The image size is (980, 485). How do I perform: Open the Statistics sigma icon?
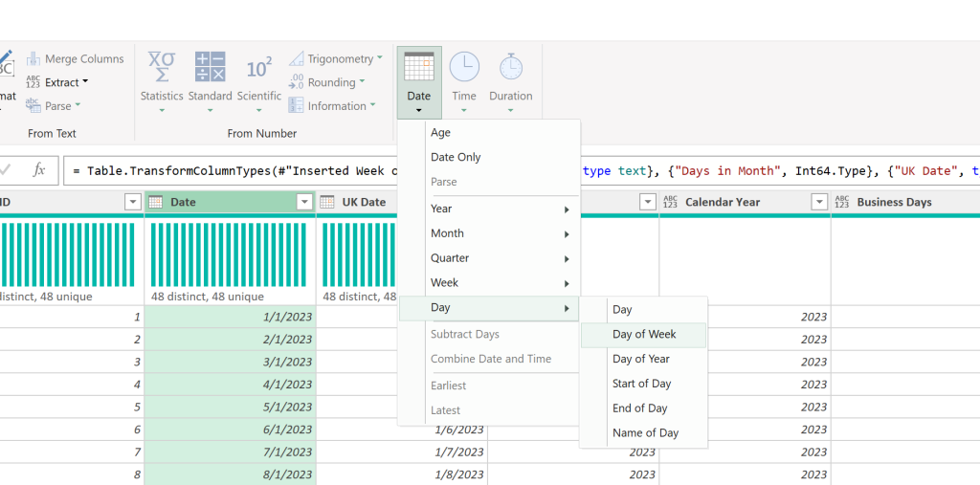(x=161, y=67)
